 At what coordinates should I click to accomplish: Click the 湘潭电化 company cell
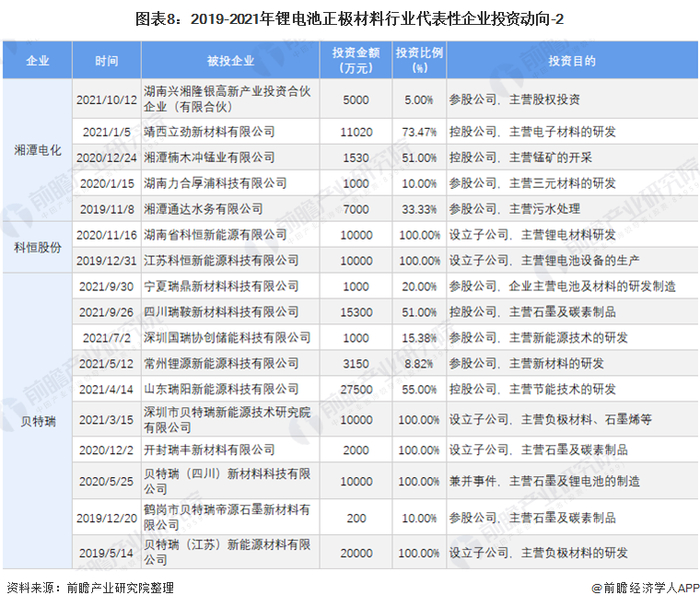click(x=38, y=150)
